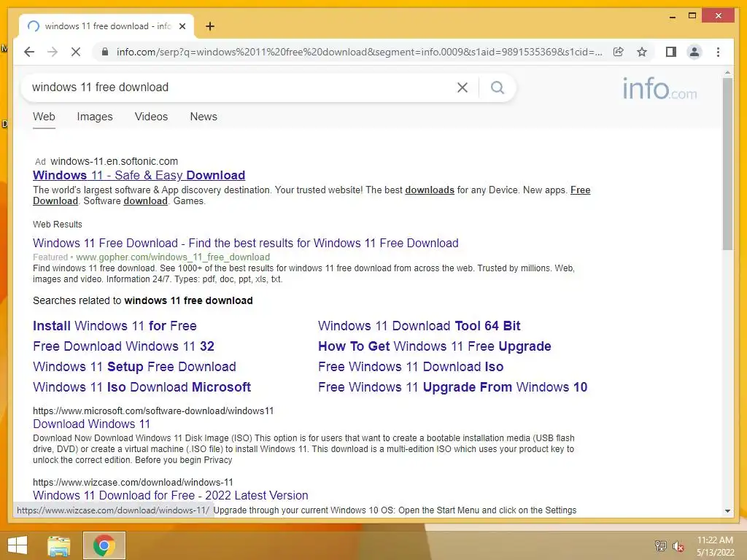The width and height of the screenshot is (747, 560).
Task: Click scrollbar up arrow
Action: 727,72
